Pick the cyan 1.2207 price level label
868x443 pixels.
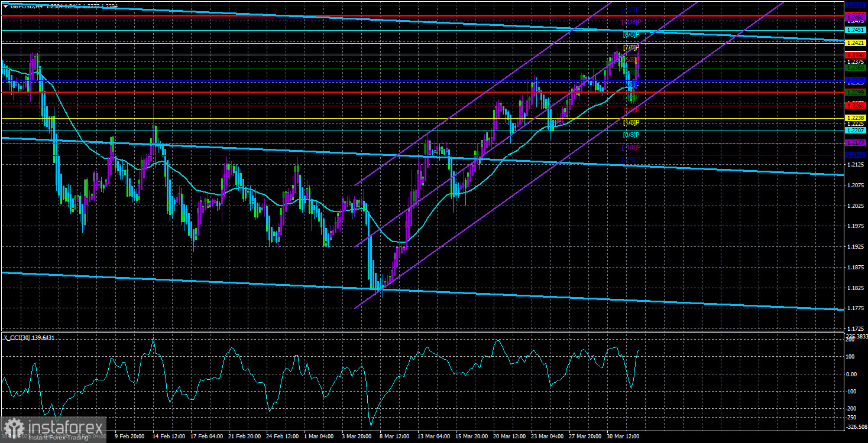pos(856,130)
